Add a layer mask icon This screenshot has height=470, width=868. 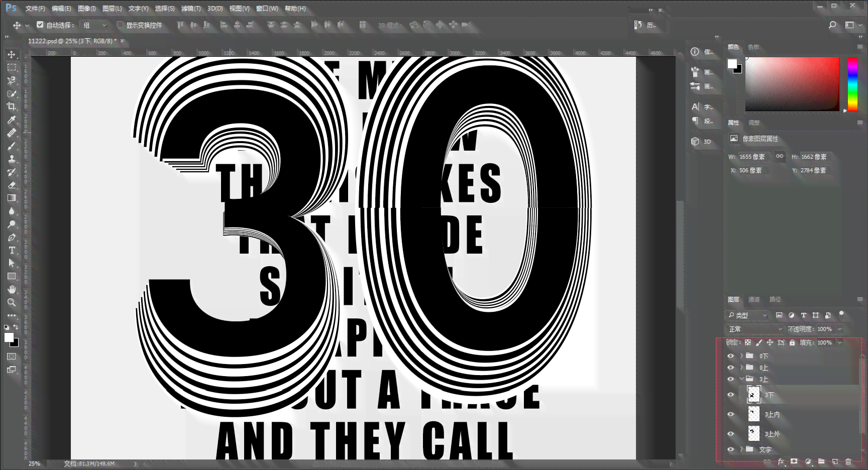pos(794,461)
